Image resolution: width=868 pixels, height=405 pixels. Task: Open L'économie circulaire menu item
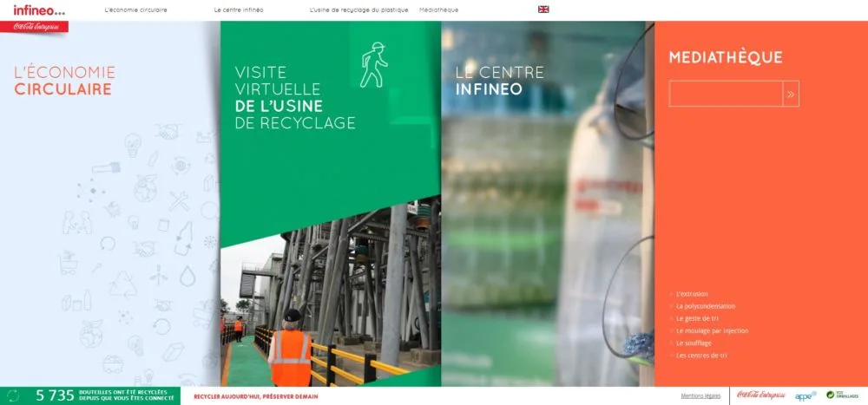(x=135, y=10)
